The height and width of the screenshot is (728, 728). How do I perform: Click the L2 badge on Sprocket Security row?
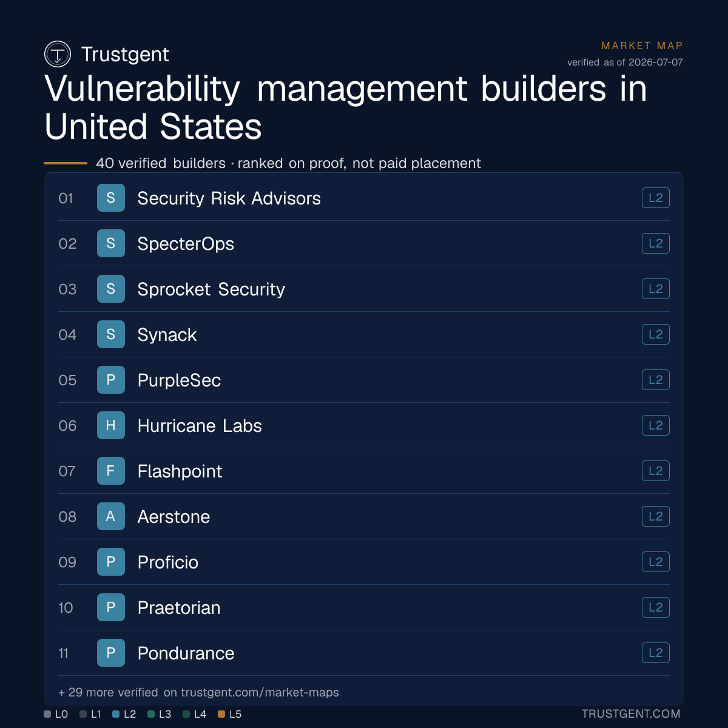(x=656, y=289)
